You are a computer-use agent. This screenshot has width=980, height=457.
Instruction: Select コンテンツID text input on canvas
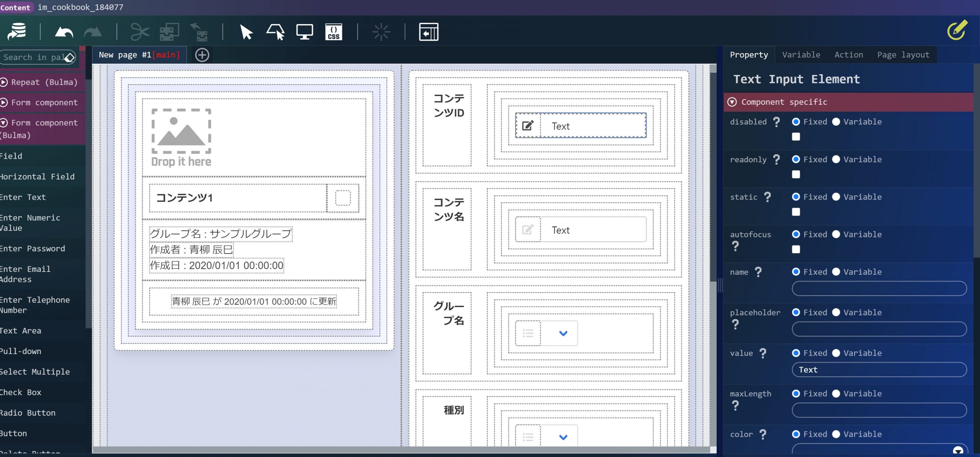[x=581, y=126]
